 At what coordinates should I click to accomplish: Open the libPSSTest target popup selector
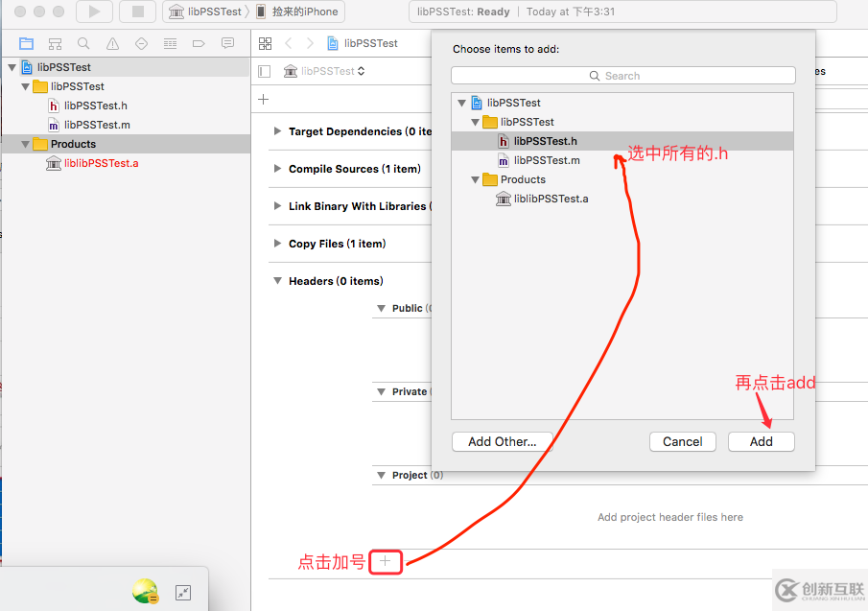pyautogui.click(x=324, y=71)
